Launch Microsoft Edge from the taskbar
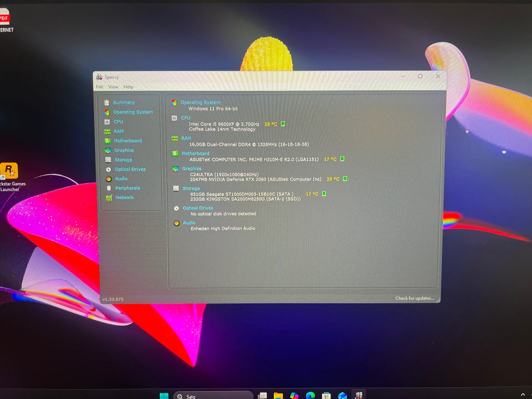 pos(310,396)
